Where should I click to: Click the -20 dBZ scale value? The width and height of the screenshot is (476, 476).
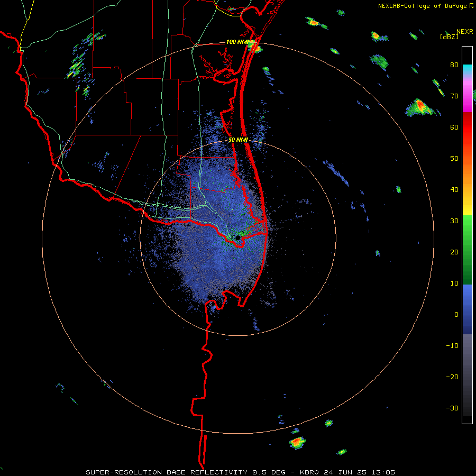tap(452, 377)
